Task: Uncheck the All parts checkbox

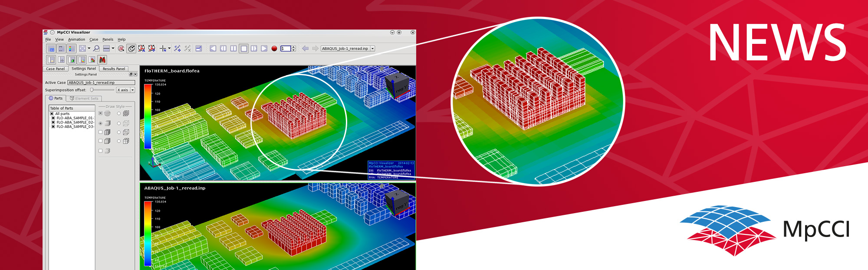Action: pos(52,114)
